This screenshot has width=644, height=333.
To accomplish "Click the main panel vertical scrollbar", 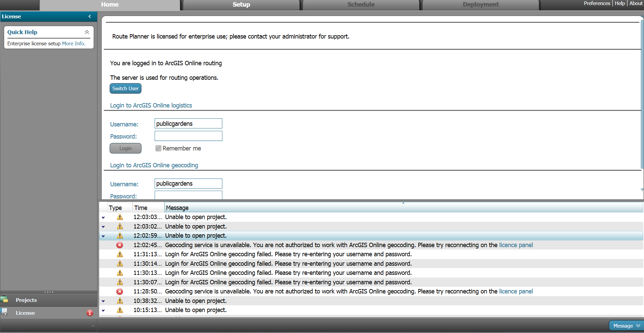I will (x=642, y=95).
